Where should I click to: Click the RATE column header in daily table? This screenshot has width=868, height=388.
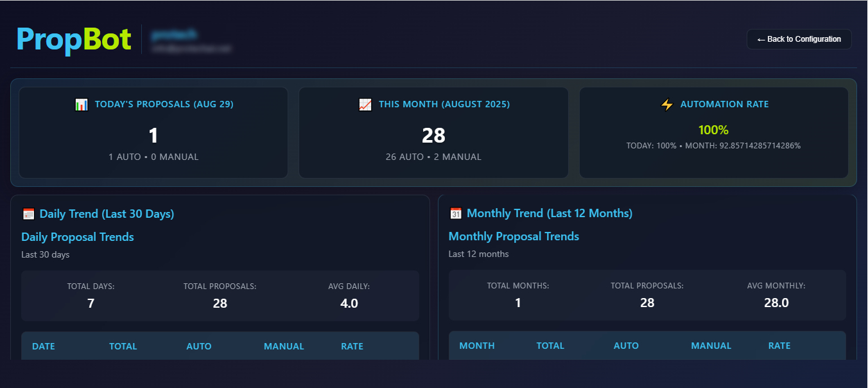[x=352, y=346]
